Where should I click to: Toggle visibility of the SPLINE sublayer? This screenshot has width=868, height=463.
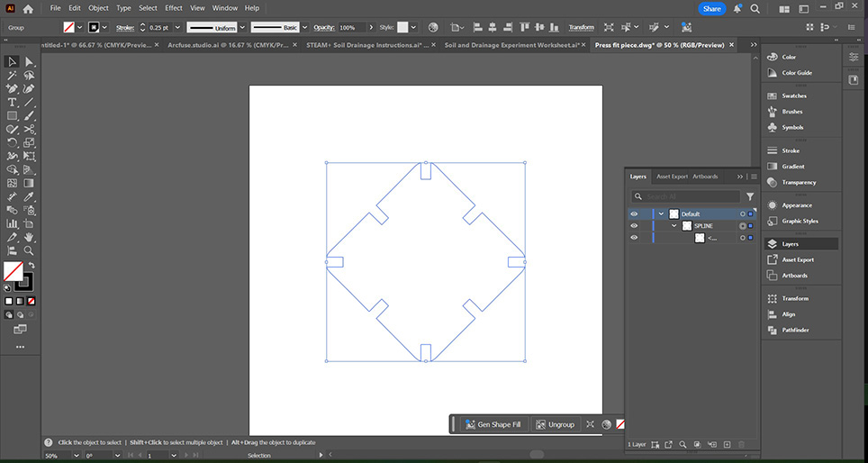634,226
